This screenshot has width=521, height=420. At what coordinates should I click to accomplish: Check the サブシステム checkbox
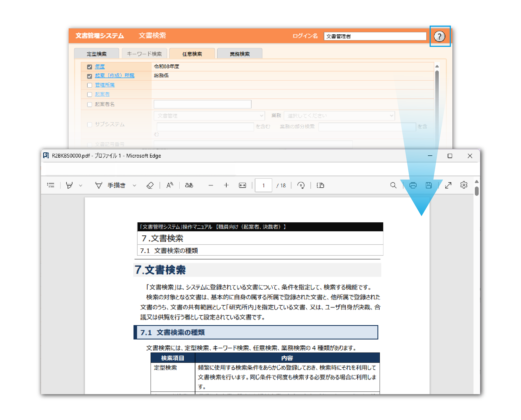pos(90,124)
